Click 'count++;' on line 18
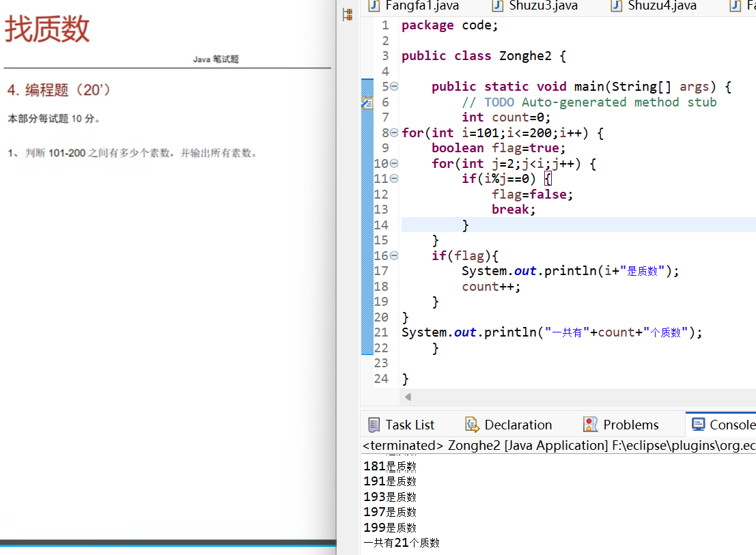 pyautogui.click(x=491, y=286)
